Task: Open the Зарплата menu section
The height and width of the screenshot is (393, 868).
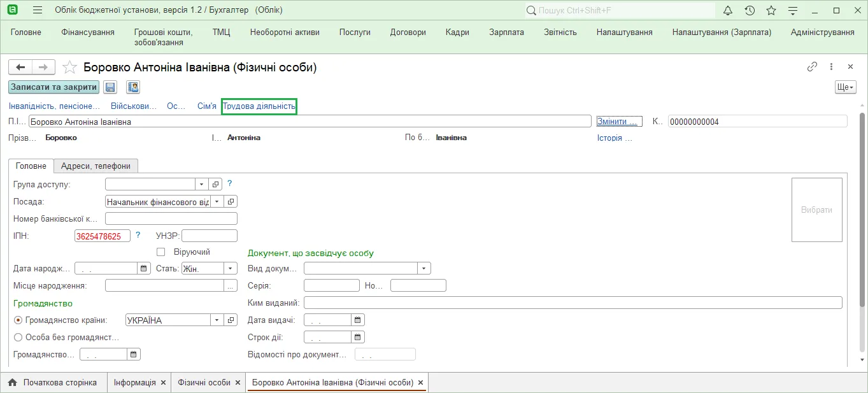Action: (507, 32)
